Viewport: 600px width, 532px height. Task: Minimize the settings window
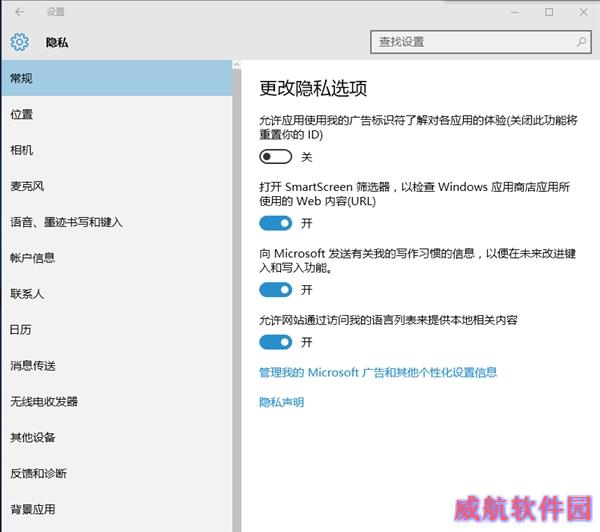[515, 12]
